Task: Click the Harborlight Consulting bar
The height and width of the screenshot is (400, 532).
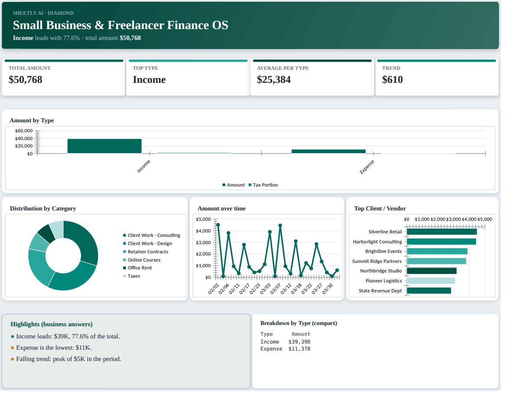Action: click(x=441, y=242)
